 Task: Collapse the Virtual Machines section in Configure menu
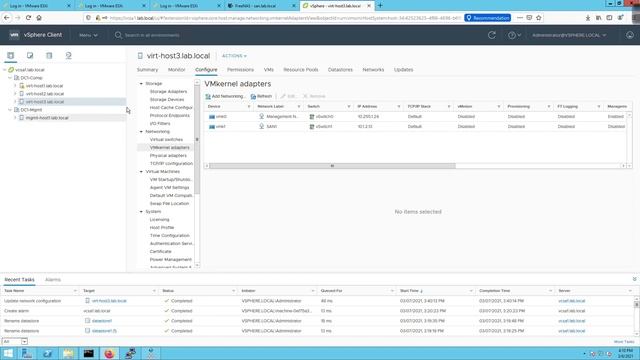coord(141,172)
